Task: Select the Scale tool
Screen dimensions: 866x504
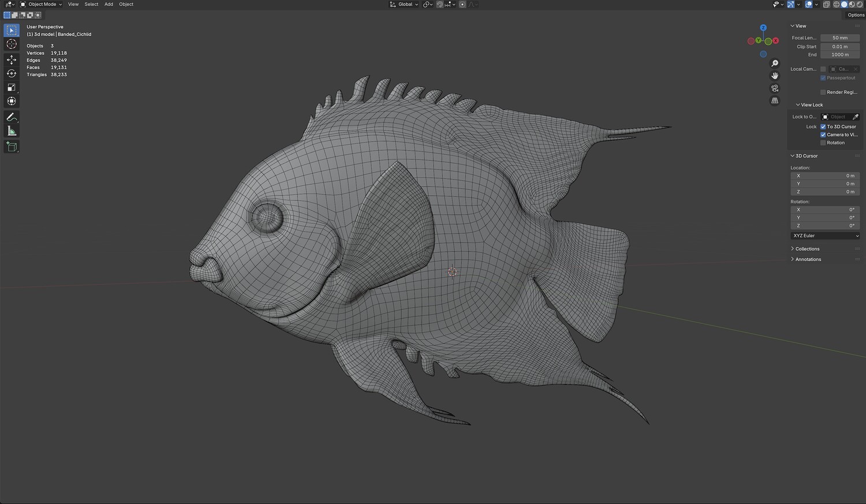Action: coord(12,87)
